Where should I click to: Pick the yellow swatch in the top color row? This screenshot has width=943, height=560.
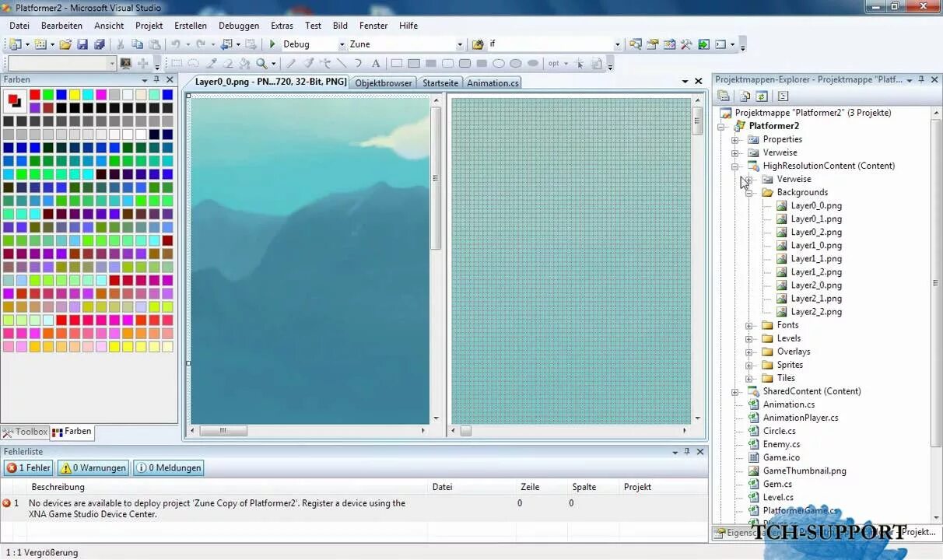click(x=74, y=95)
